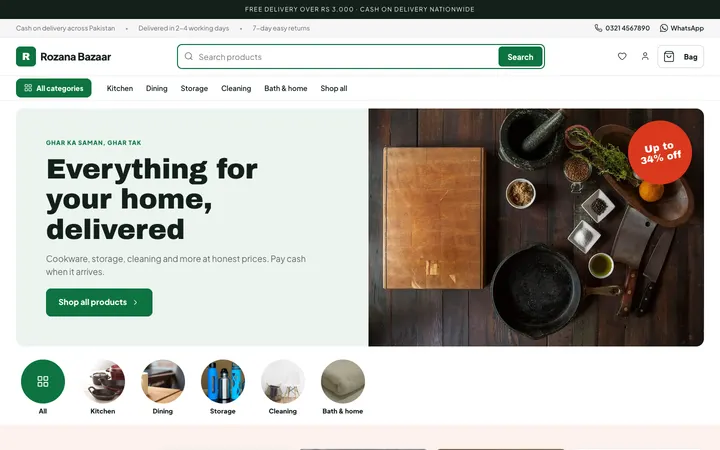Select the Dining category circle thumbnail
The width and height of the screenshot is (720, 450).
click(163, 381)
